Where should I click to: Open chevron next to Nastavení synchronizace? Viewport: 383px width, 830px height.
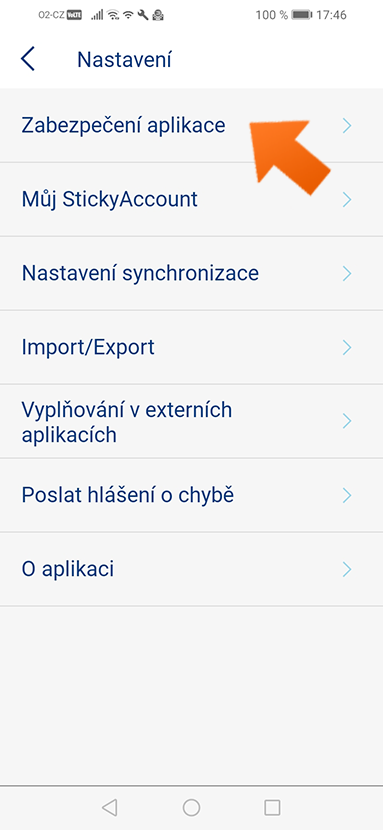pyautogui.click(x=347, y=273)
